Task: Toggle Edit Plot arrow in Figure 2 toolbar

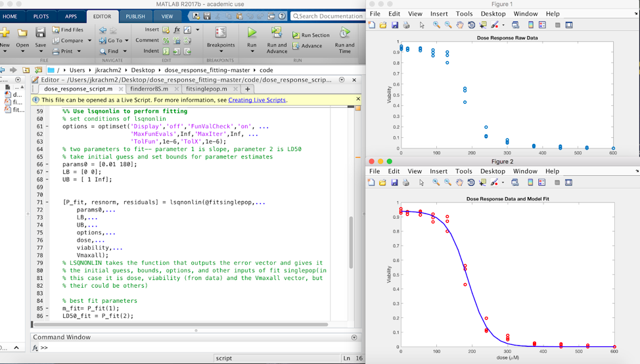Action: tap(421, 183)
